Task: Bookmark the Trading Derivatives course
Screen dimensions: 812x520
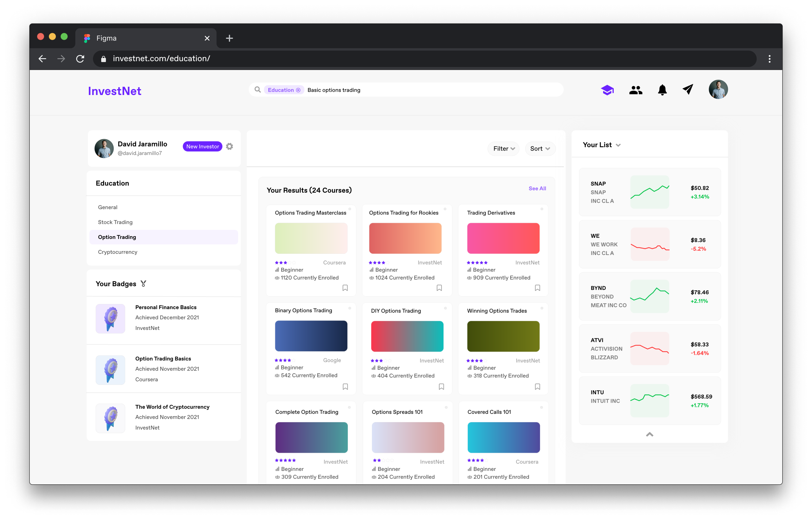Action: pyautogui.click(x=538, y=288)
